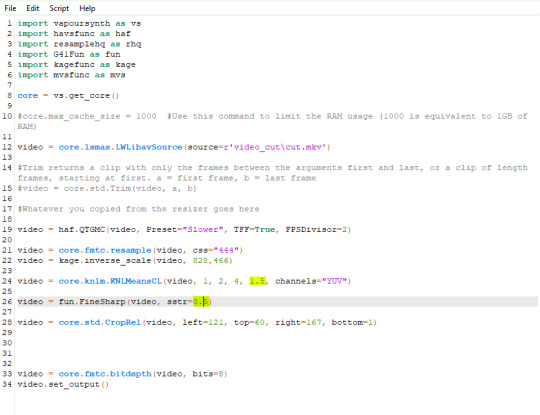Click 'right=167' argument
Viewport: 540px width, 415px height.
tap(298, 323)
